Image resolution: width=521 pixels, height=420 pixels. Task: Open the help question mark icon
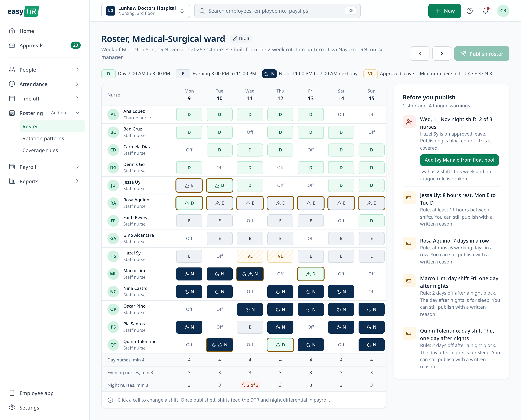click(469, 11)
